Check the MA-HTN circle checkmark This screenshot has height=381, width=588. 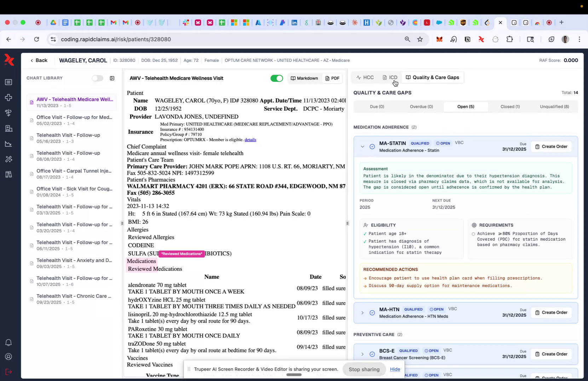(x=372, y=313)
